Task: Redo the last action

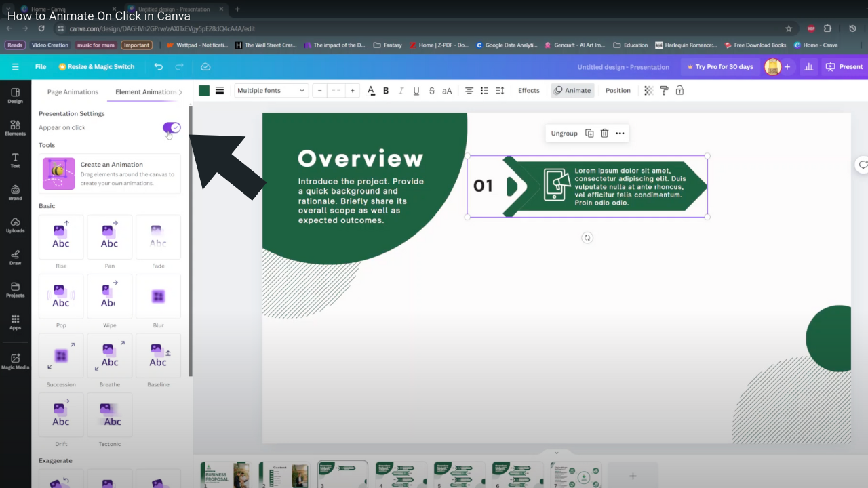Action: (x=179, y=66)
